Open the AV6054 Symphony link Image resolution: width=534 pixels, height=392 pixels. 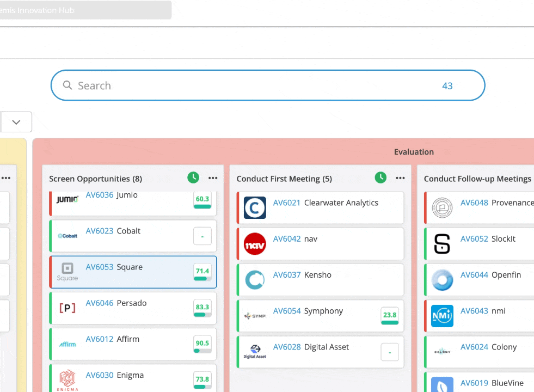287,311
